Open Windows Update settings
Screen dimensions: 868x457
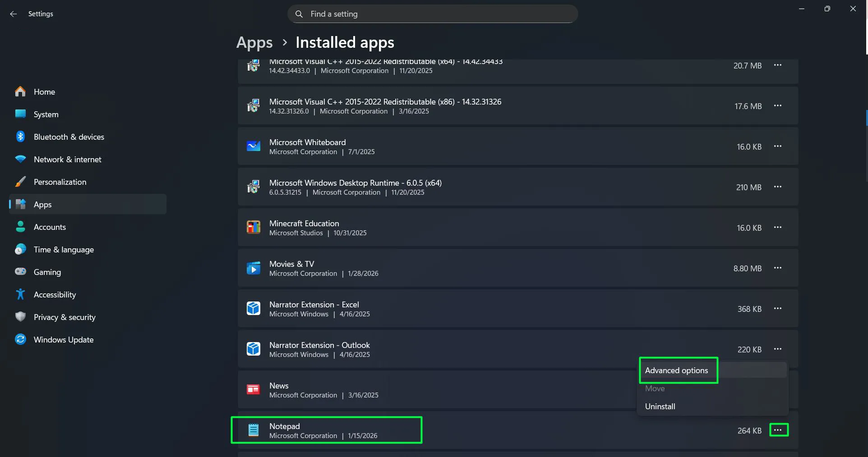[64, 339]
